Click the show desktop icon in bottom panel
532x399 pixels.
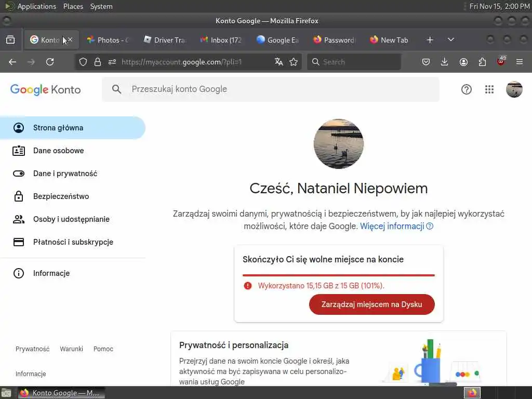click(x=6, y=393)
